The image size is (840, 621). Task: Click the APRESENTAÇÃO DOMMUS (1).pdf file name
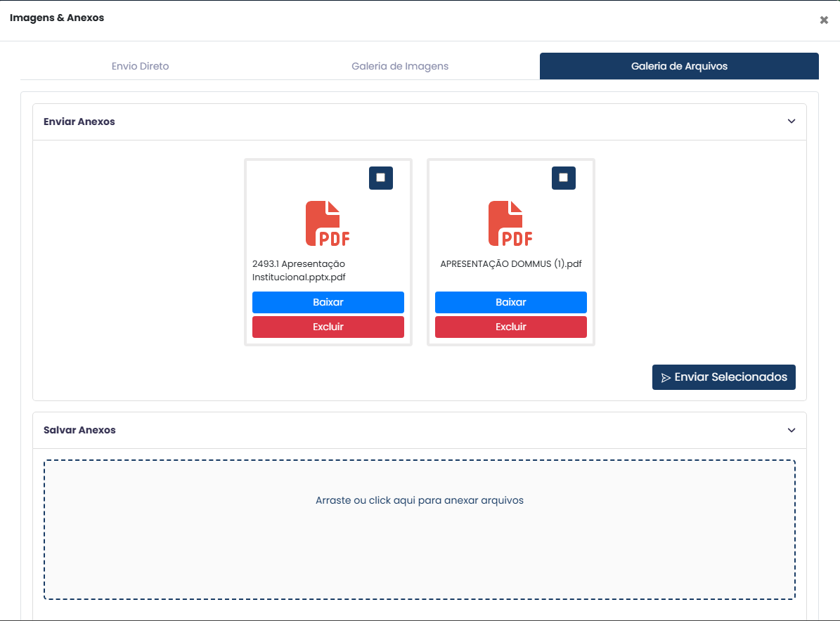(510, 264)
